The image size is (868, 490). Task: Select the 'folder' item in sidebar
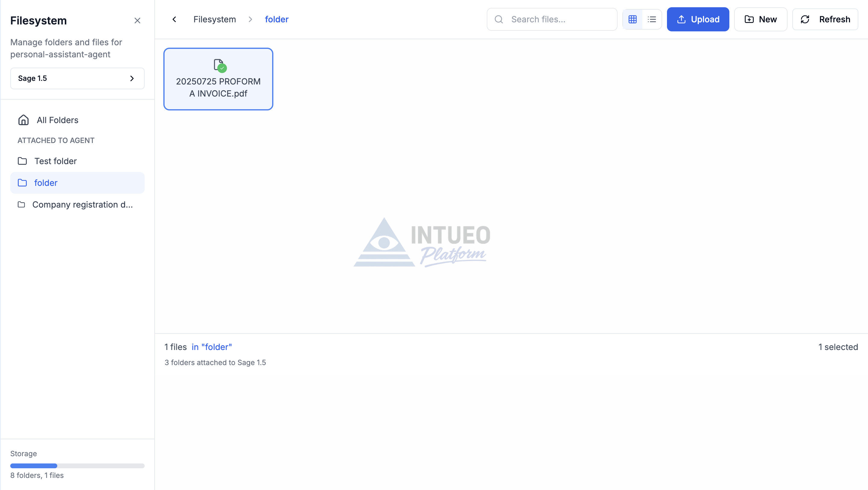(46, 183)
